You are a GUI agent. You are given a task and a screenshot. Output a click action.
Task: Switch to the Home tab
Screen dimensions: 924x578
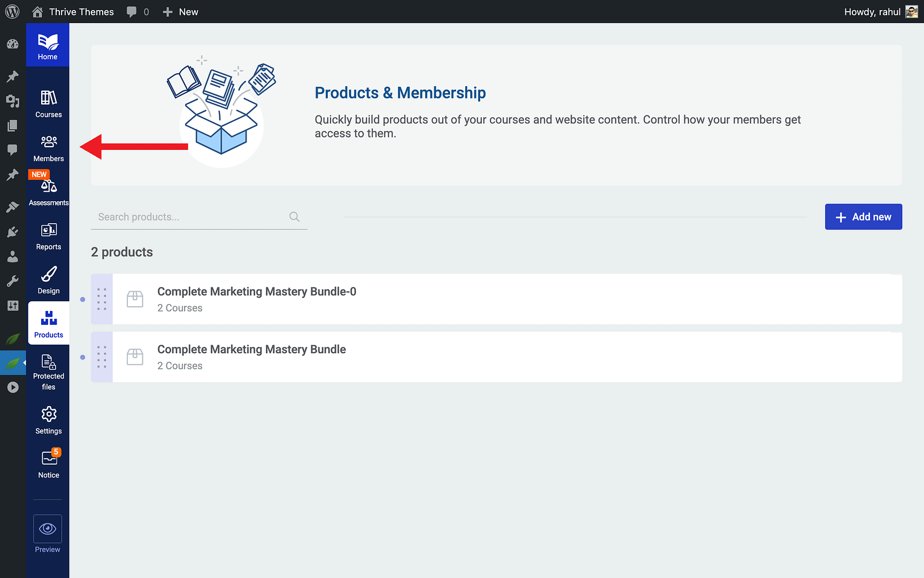point(48,44)
